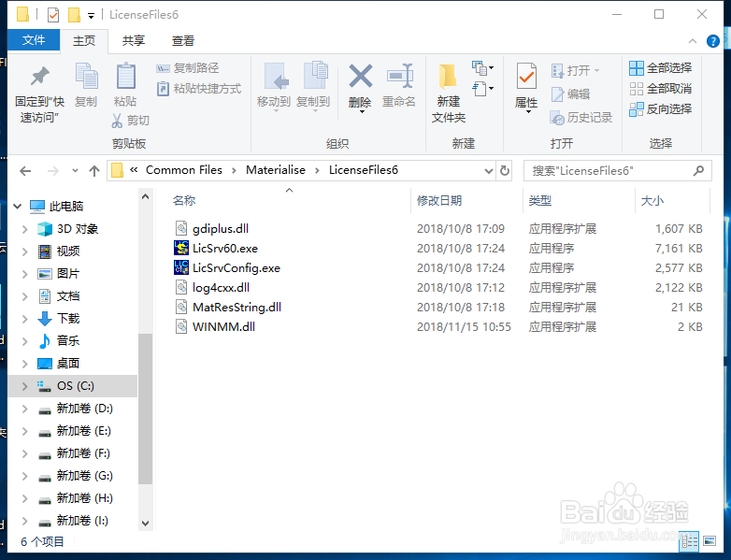Open address bar history dropdown
This screenshot has height=560, width=731.
click(489, 171)
